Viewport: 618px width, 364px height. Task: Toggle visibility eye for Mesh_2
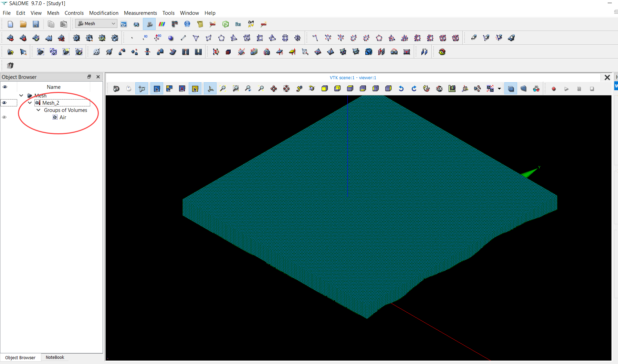coord(4,103)
